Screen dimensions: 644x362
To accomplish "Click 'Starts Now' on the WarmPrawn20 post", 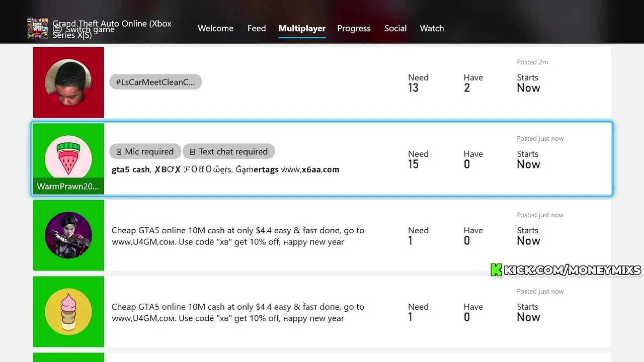I will (x=529, y=159).
